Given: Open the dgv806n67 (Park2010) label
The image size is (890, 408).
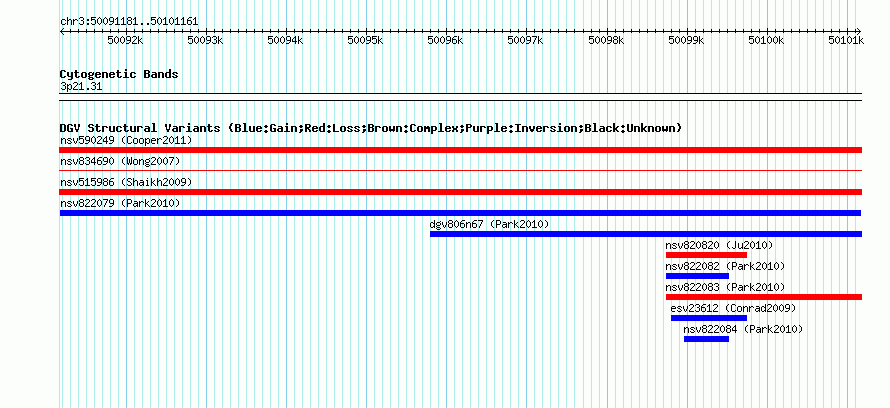Looking at the screenshot, I should click(489, 224).
